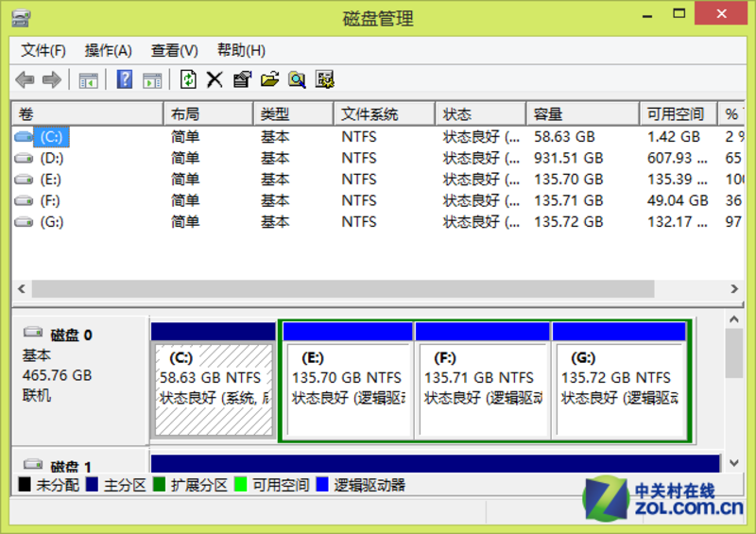The image size is (756, 534).
Task: Click the 931.51 GB capacity cell
Action: [569, 158]
